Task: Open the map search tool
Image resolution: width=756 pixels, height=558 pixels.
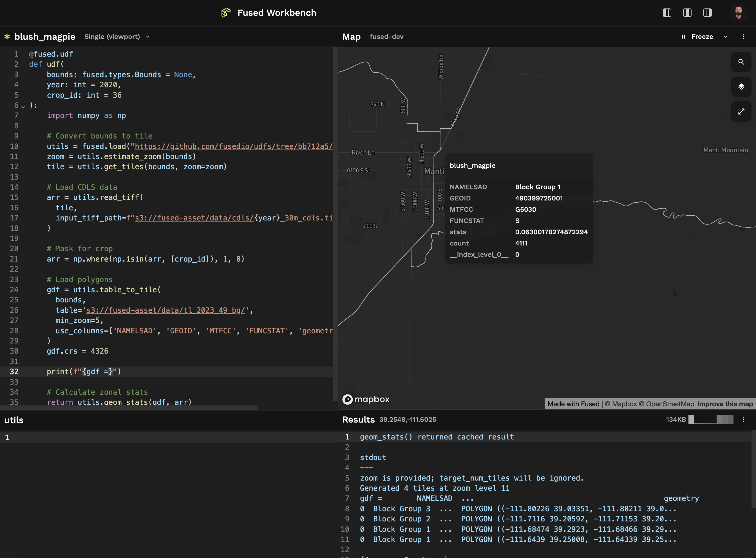Action: click(741, 62)
